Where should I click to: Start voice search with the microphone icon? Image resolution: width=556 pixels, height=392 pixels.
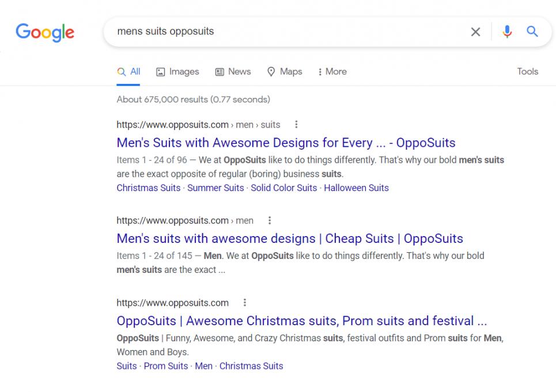tap(507, 32)
